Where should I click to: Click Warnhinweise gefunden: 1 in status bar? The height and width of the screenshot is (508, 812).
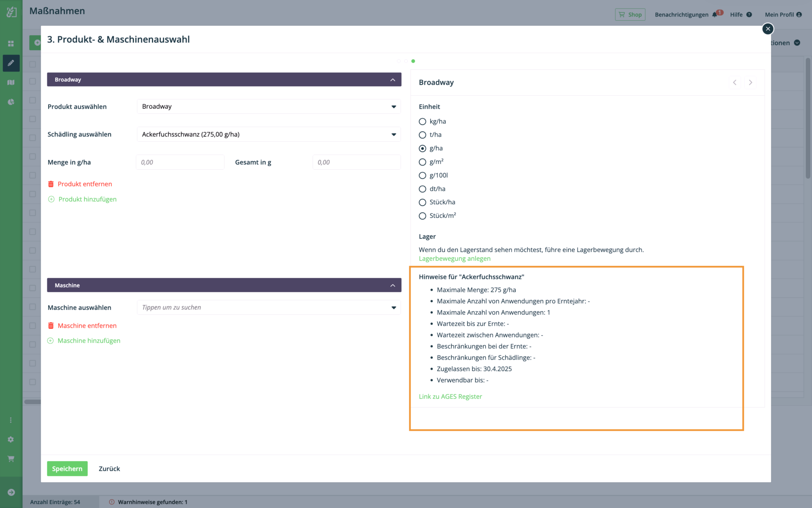pyautogui.click(x=152, y=502)
